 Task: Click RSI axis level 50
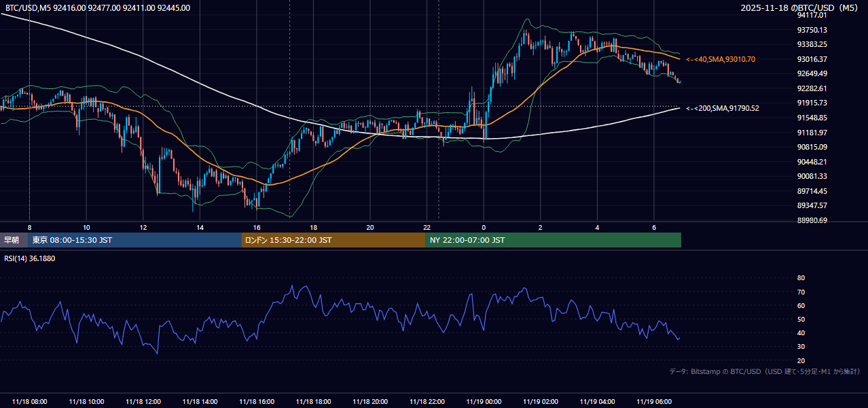pyautogui.click(x=801, y=319)
